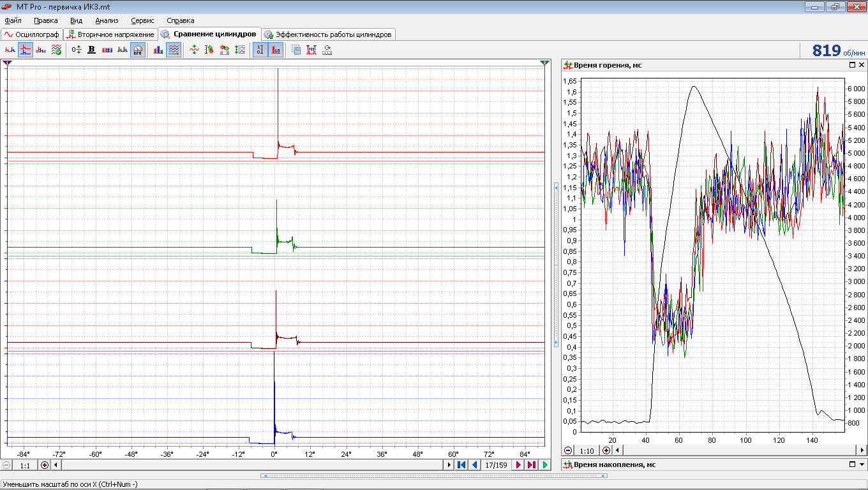868x490 pixels.
Task: Open the Эффективность работы цилиндров tab
Action: 329,34
